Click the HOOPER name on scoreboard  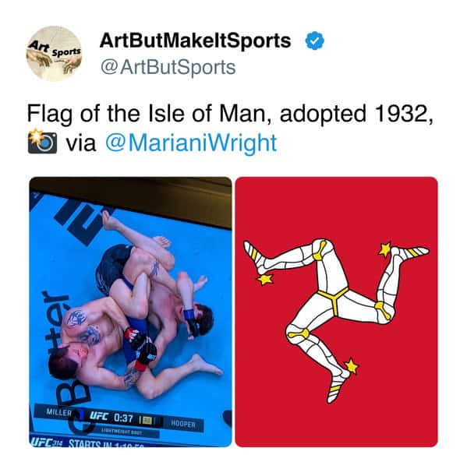[182, 424]
